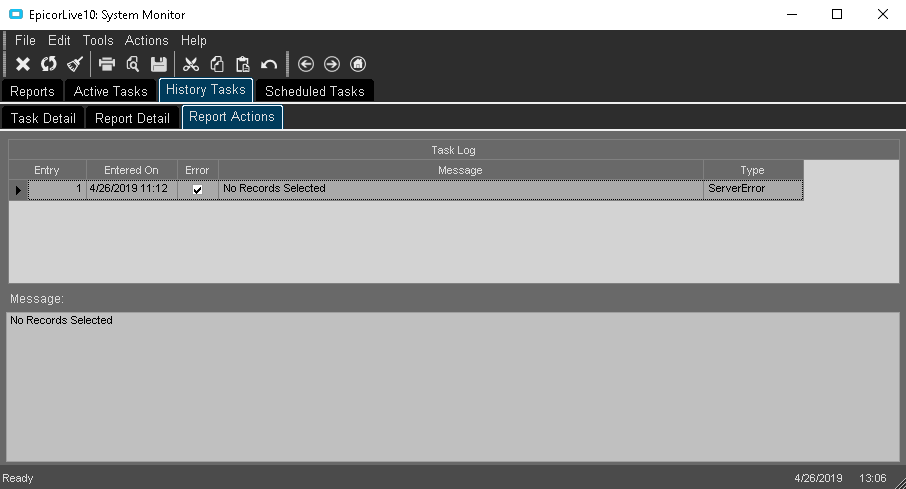
Task: Open the Report Detail sub-tab
Action: 132,118
